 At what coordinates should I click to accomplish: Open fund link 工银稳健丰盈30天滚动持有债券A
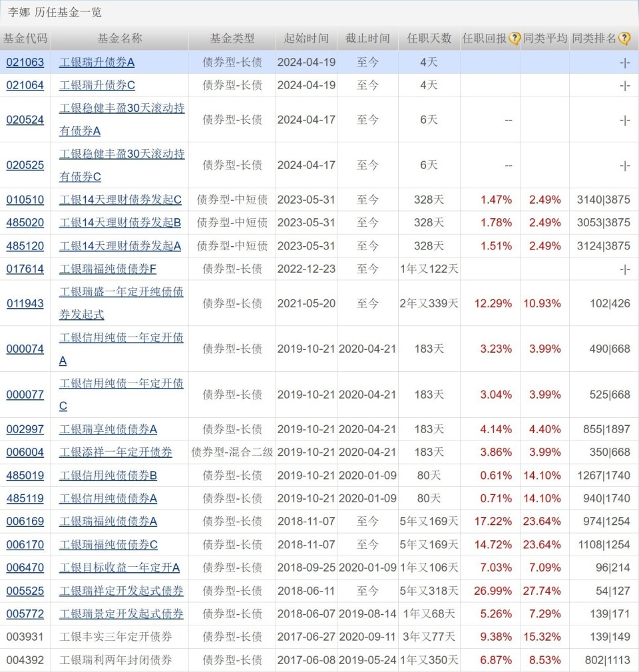(122, 119)
